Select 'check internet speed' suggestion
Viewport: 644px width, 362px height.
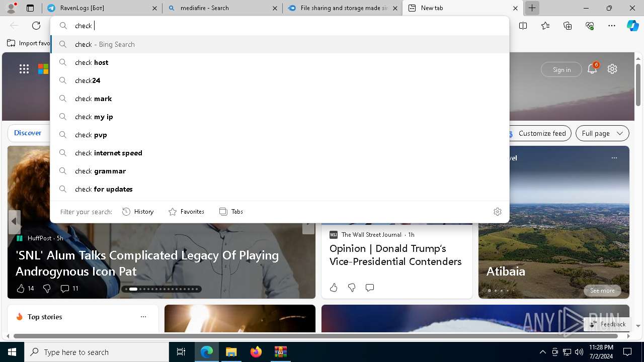(x=280, y=153)
